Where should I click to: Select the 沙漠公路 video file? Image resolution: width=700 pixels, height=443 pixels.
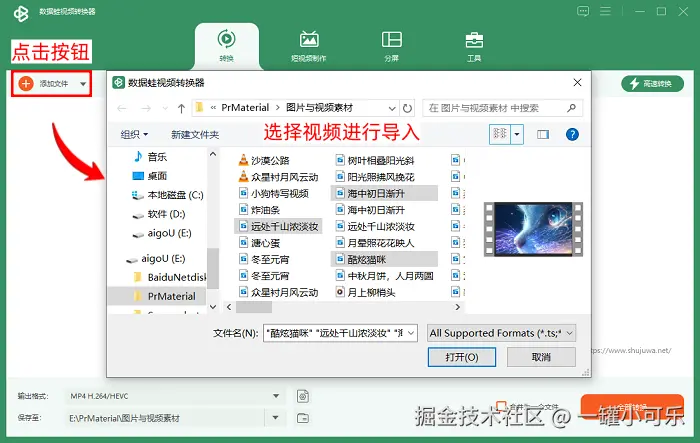pos(264,160)
